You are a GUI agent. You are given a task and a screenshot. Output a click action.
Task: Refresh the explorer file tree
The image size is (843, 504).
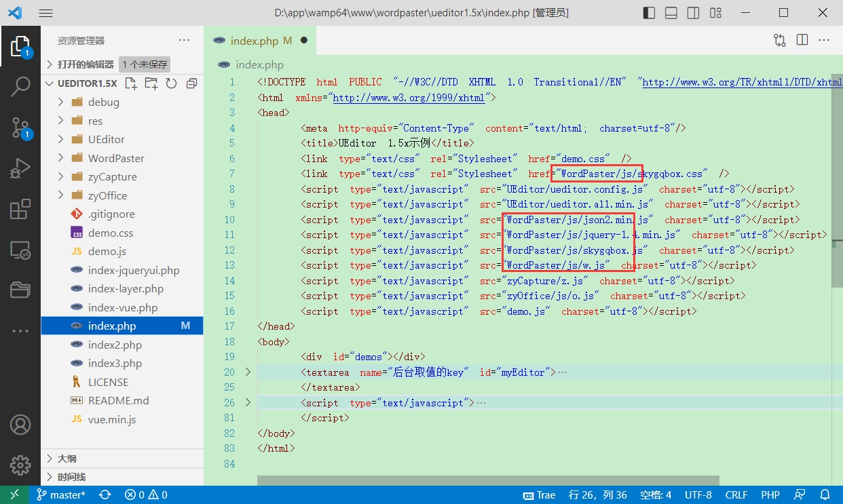171,83
